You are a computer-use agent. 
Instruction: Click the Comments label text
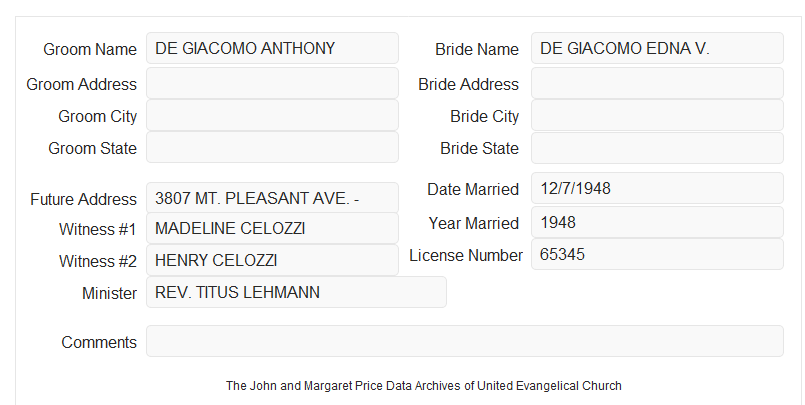point(99,342)
